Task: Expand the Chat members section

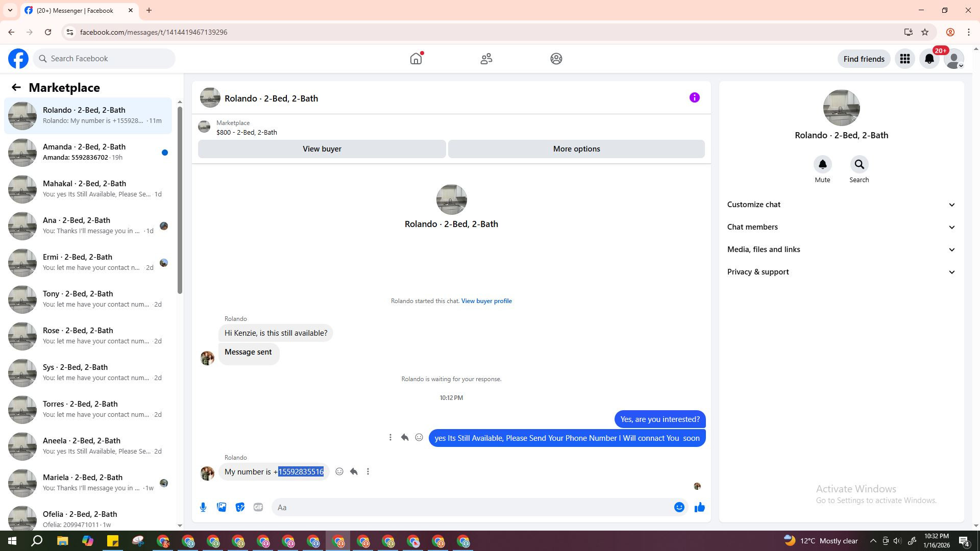Action: coord(841,227)
